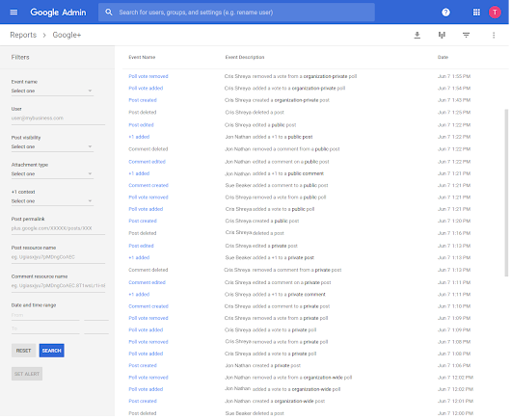
Task: Click the RESET button
Action: click(23, 351)
